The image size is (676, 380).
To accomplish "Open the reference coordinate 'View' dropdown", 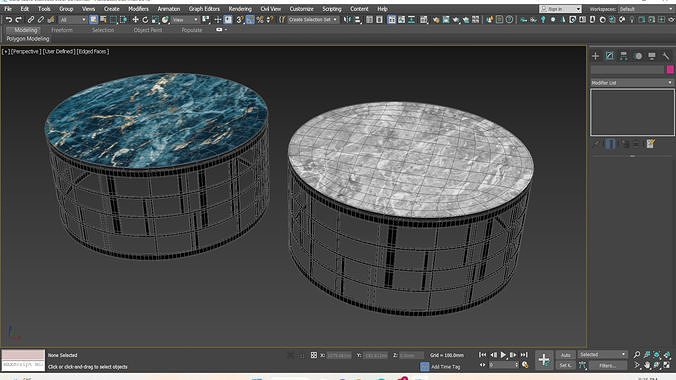I will tap(185, 20).
